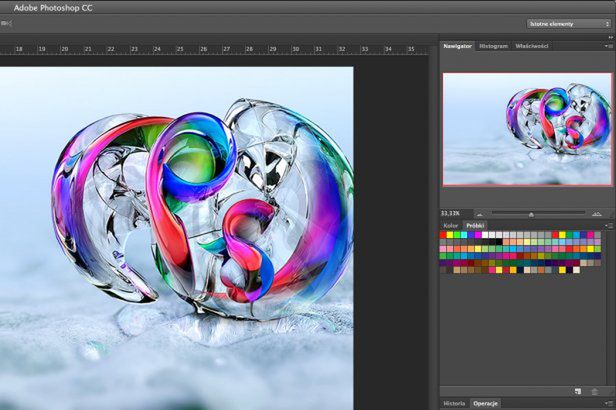Pick the last cream swatch, bottom row
The image size is (616, 410).
tap(576, 270)
